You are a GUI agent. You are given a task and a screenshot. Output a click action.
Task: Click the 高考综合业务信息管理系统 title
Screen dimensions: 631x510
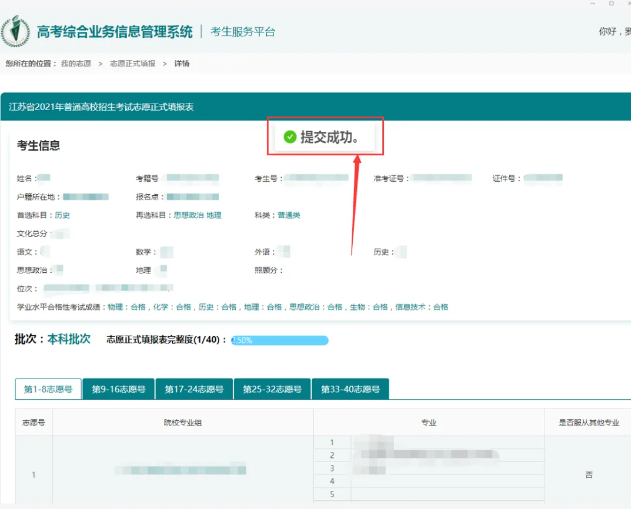pos(114,32)
